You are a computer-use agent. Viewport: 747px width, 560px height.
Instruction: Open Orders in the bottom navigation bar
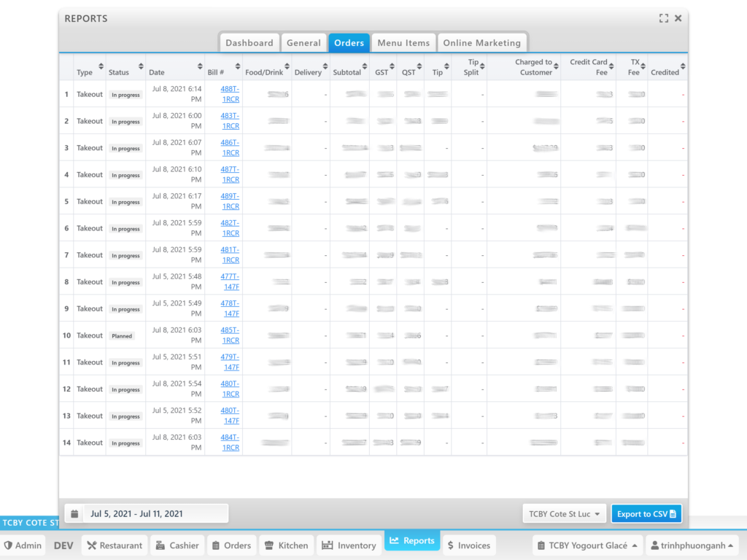[231, 545]
